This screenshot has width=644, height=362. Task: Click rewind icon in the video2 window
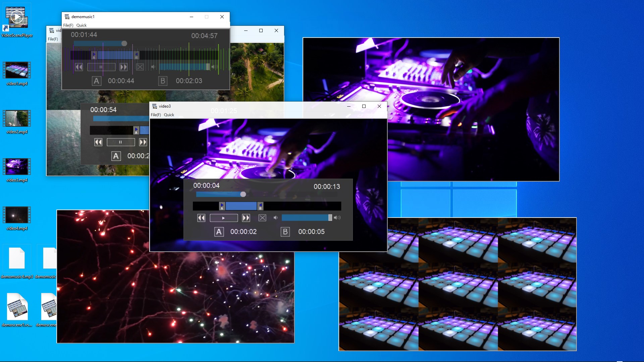[x=98, y=142]
